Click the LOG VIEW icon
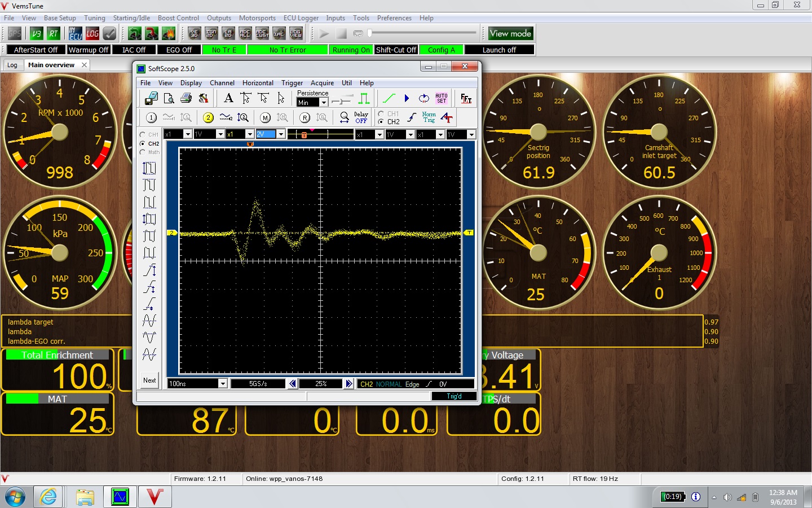 tap(296, 33)
